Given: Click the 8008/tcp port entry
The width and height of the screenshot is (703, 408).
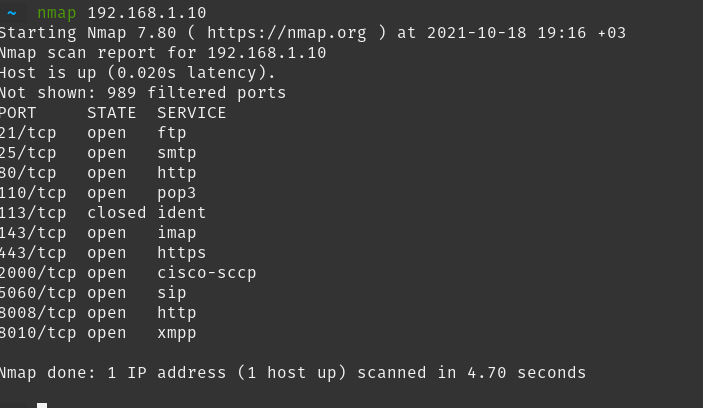Looking at the screenshot, I should pyautogui.click(x=37, y=313).
